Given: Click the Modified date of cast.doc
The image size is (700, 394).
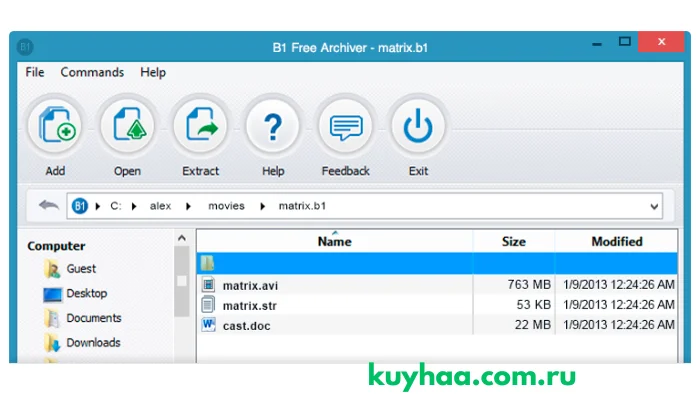Looking at the screenshot, I should point(618,325).
